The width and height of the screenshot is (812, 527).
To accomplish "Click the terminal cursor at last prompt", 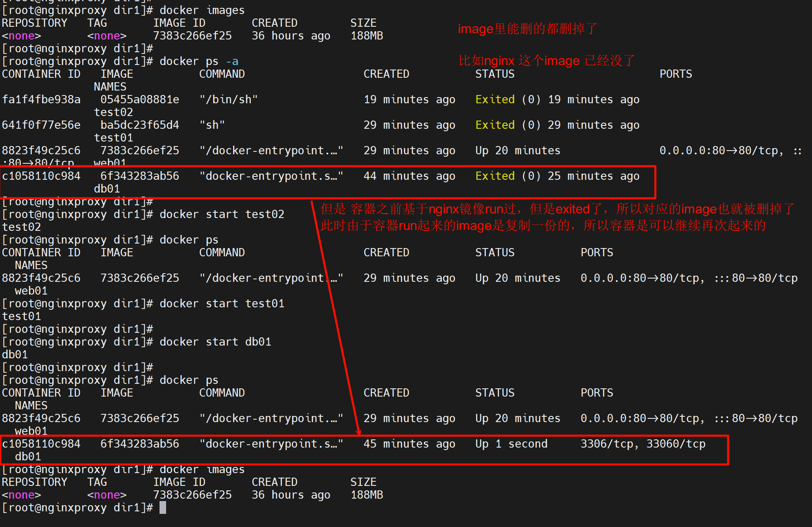I will coord(163,507).
